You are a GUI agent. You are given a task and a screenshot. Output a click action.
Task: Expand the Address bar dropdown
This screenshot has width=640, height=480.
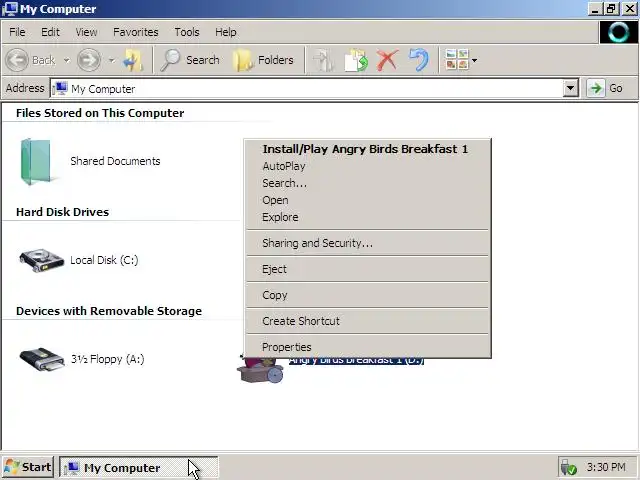[570, 88]
